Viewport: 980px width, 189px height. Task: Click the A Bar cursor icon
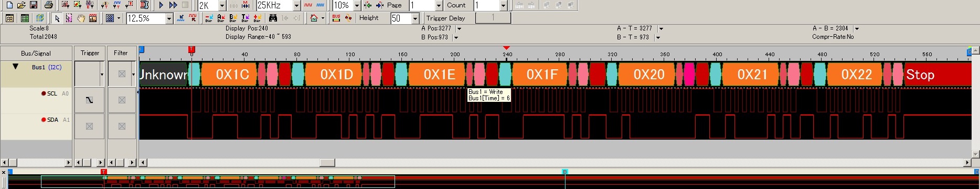221,18
